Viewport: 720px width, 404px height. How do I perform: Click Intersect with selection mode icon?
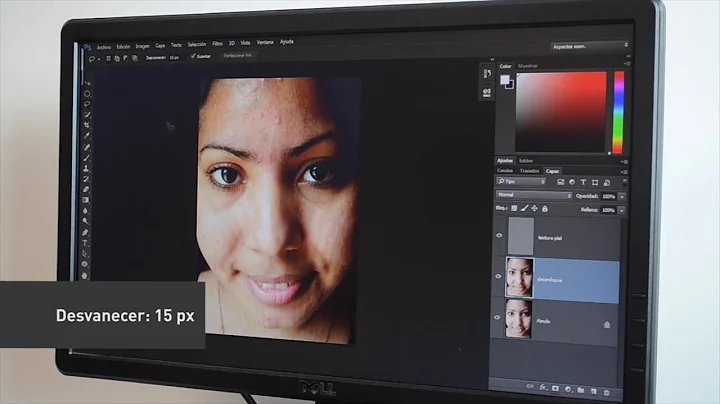(135, 58)
